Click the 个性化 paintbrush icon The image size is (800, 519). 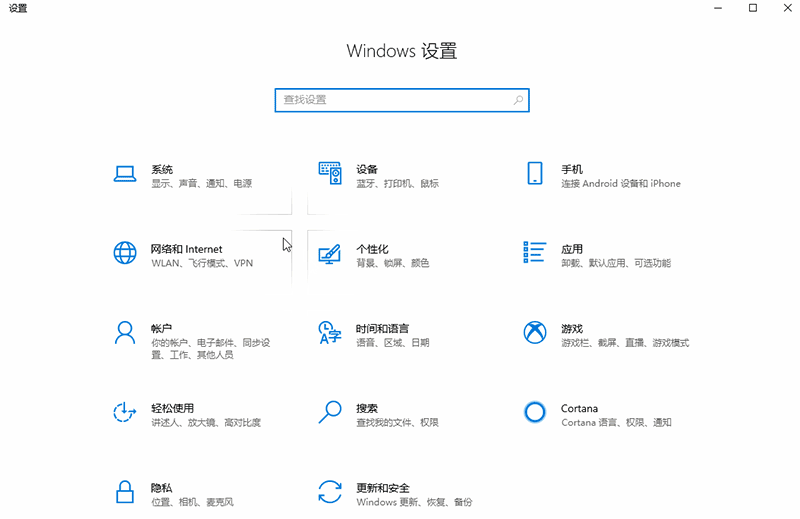tap(330, 254)
